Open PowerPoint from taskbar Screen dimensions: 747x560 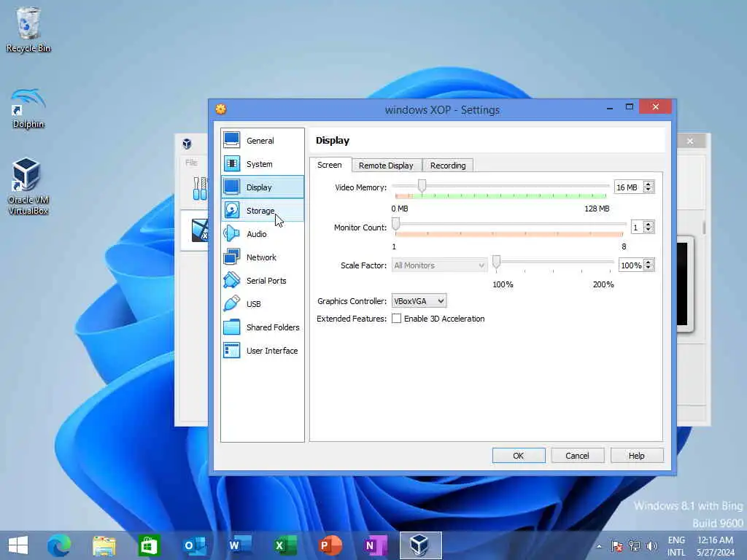click(330, 545)
